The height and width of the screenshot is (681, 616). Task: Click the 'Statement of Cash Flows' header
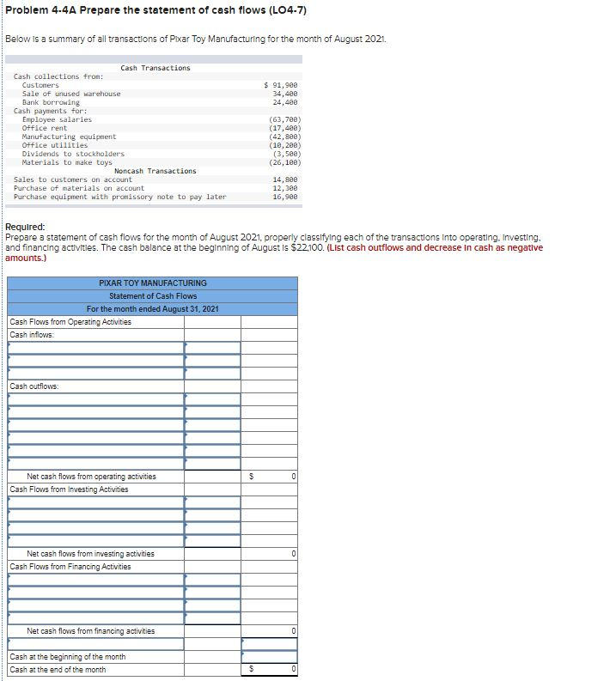(152, 296)
